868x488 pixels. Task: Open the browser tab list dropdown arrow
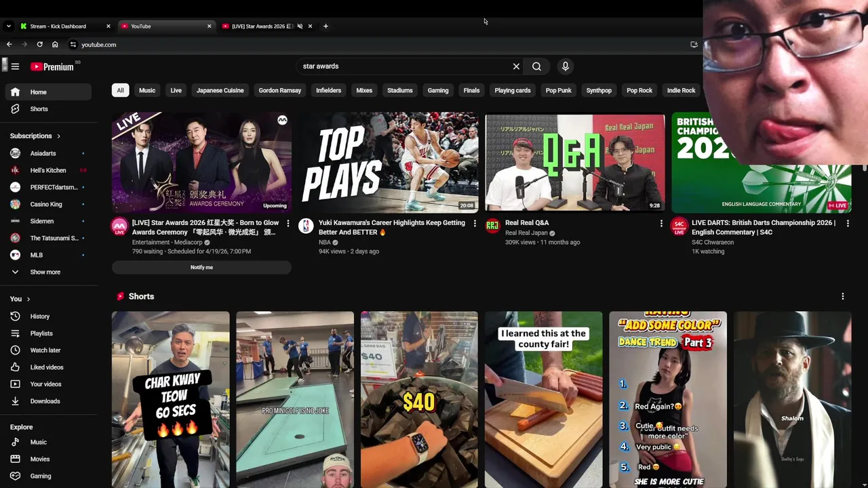coord(8,26)
